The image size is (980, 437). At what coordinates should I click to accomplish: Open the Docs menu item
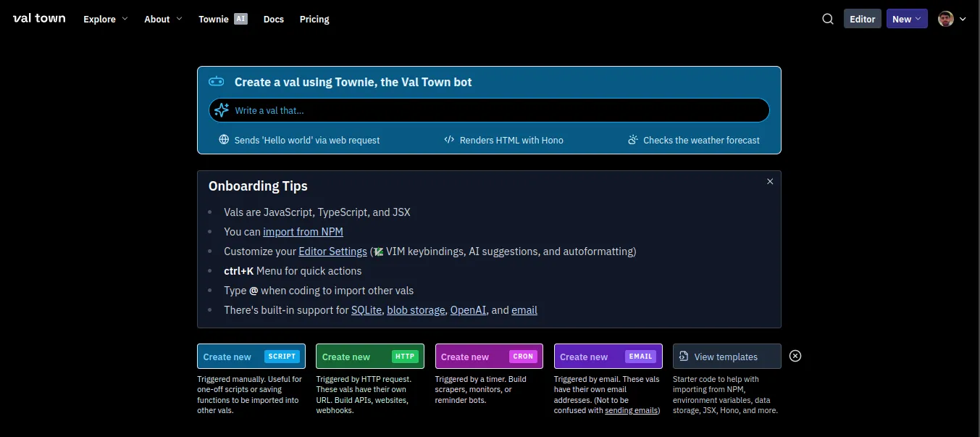pyautogui.click(x=274, y=19)
